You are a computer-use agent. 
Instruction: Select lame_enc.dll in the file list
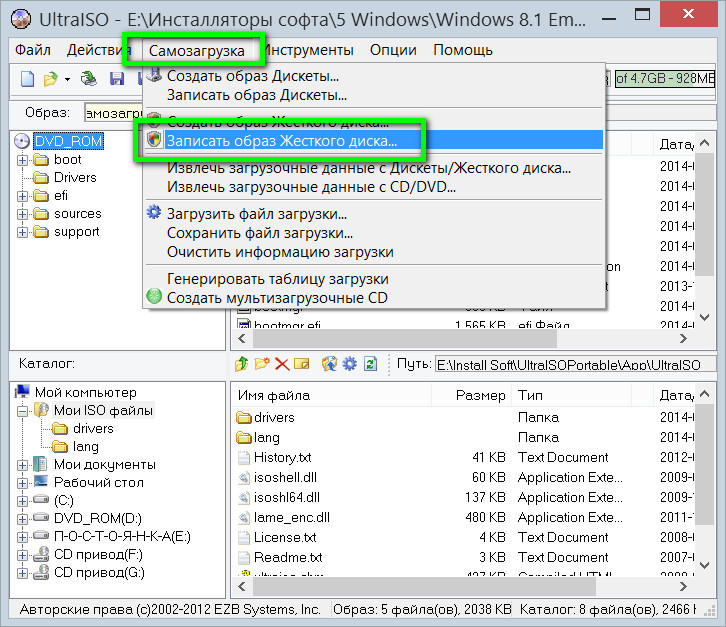coord(292,517)
